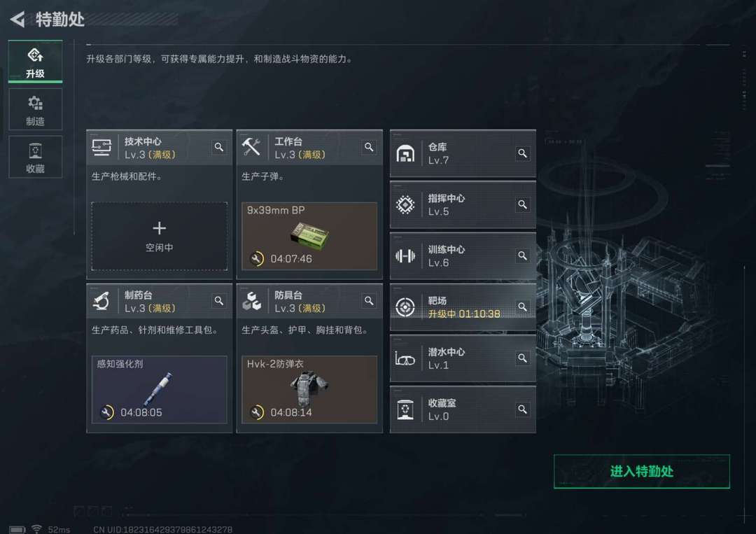Add production in idle 空闲中 slot
Screen dimensions: 756x534
click(x=159, y=236)
